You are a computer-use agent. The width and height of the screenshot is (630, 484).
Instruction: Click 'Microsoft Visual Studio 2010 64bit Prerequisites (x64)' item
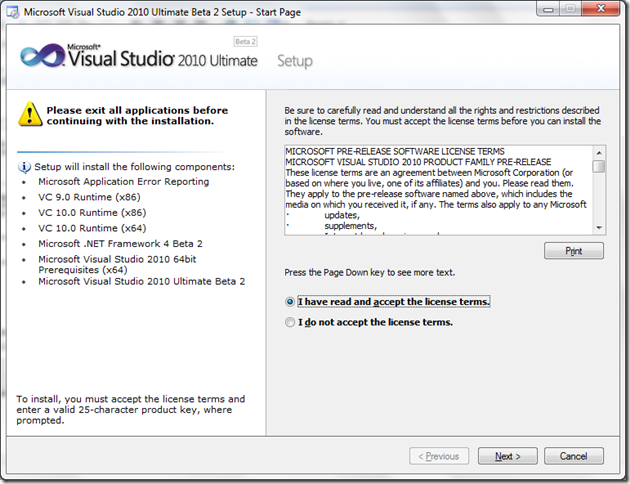117,264
